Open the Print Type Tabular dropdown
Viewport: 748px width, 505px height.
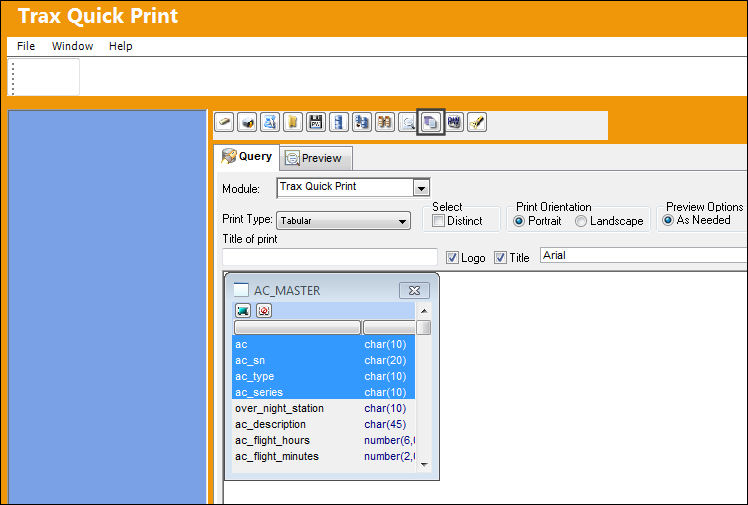point(343,221)
